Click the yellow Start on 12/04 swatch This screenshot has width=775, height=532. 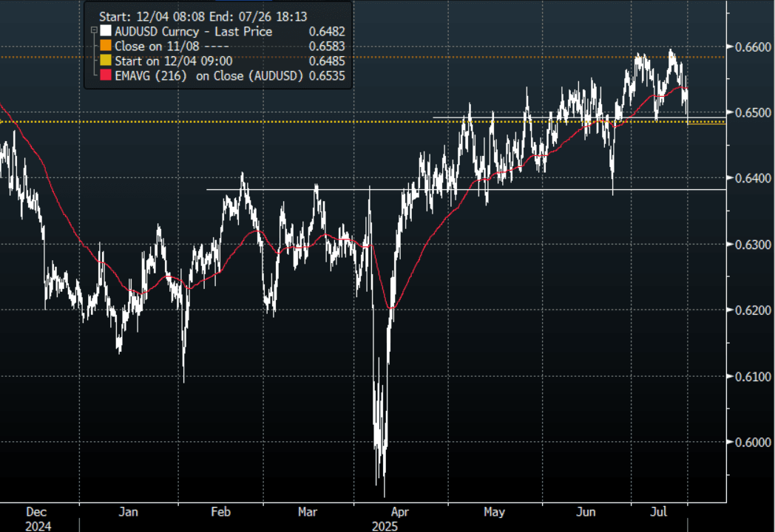[106, 61]
